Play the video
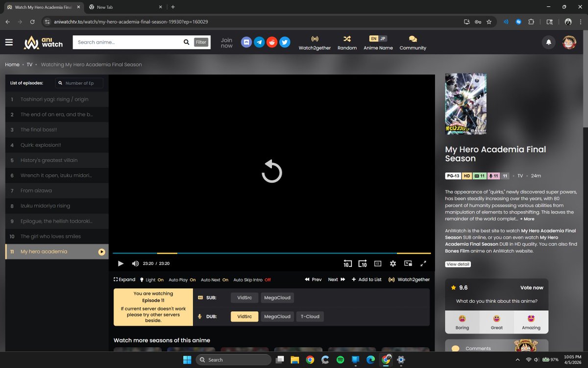 (x=121, y=263)
